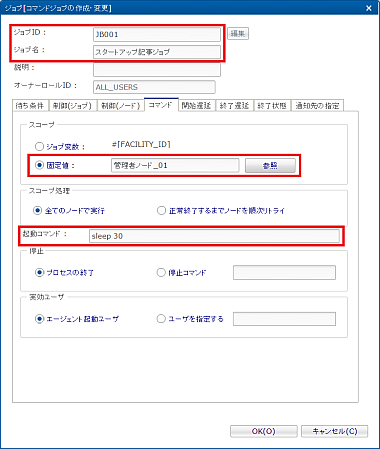Click the オーナーロールID field ALL_USERS
The width and height of the screenshot is (380, 449).
pyautogui.click(x=154, y=87)
